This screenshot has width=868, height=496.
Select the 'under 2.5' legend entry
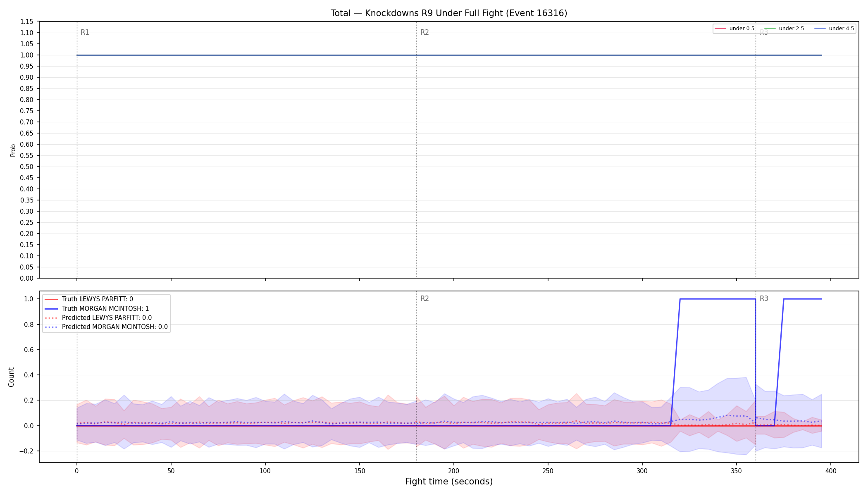coord(784,29)
